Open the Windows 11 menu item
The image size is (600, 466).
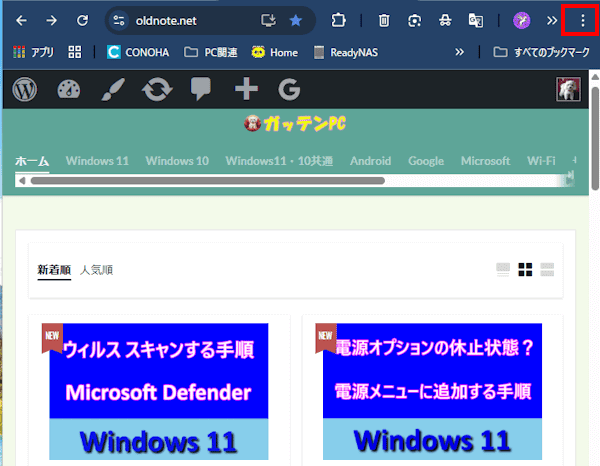(x=97, y=161)
